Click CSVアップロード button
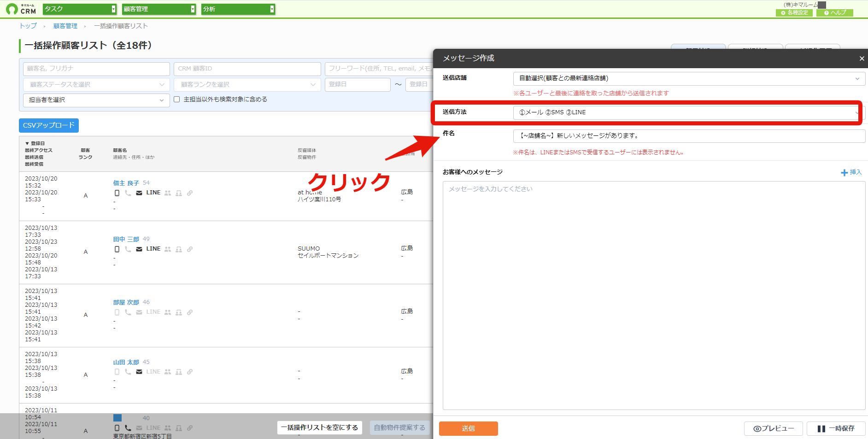The image size is (868, 439). [x=49, y=125]
